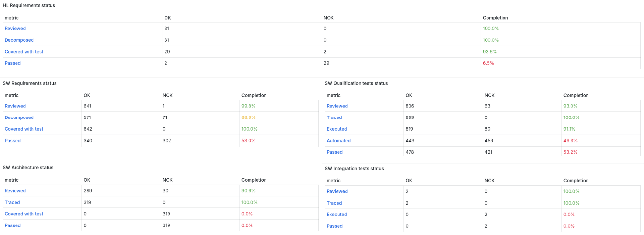Select the NOK value 80 in SW Qualification tests
The width and height of the screenshot is (644, 235).
(x=487, y=129)
